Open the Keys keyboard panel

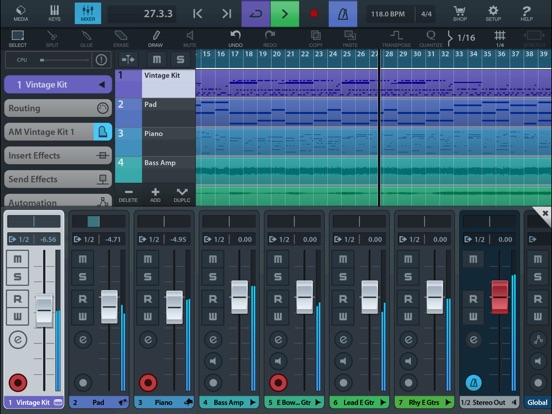(x=54, y=13)
